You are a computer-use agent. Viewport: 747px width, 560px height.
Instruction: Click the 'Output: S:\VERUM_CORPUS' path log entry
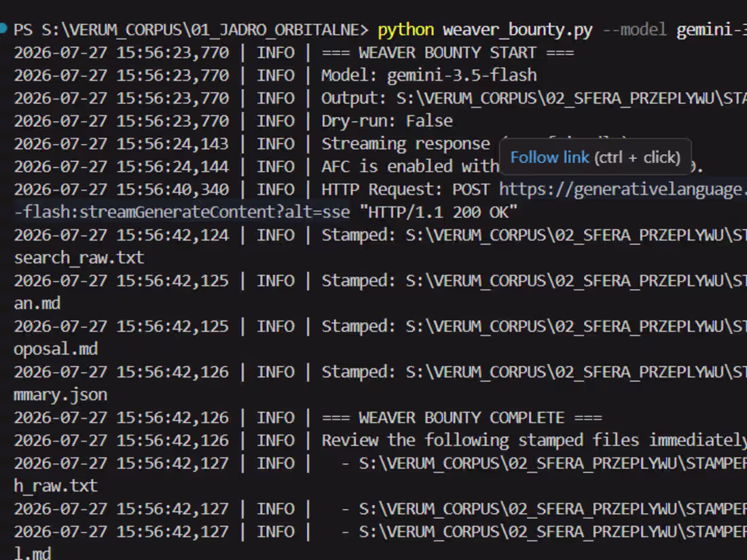click(x=534, y=98)
